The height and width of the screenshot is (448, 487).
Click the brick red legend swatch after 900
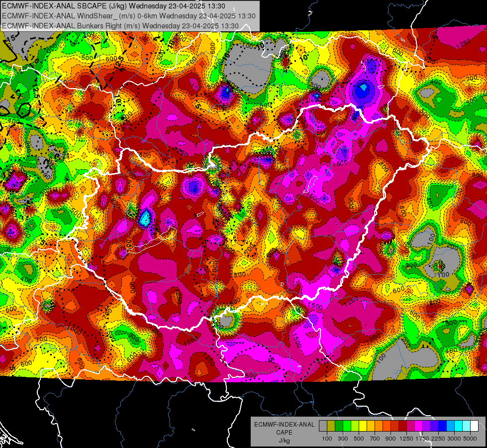click(x=395, y=426)
